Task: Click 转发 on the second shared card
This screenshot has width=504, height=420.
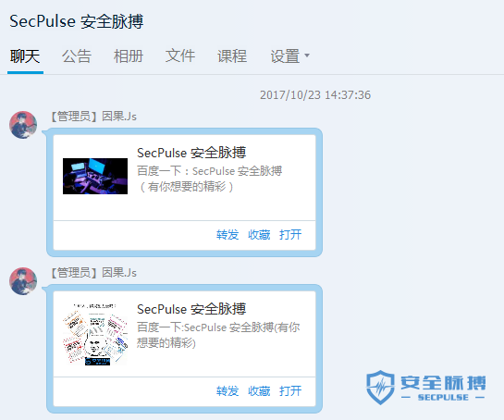Action: coord(227,391)
